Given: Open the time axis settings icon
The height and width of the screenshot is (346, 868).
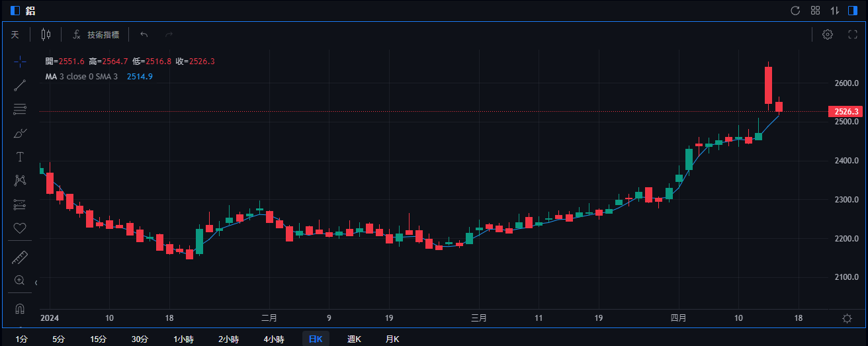Looking at the screenshot, I should tap(847, 318).
